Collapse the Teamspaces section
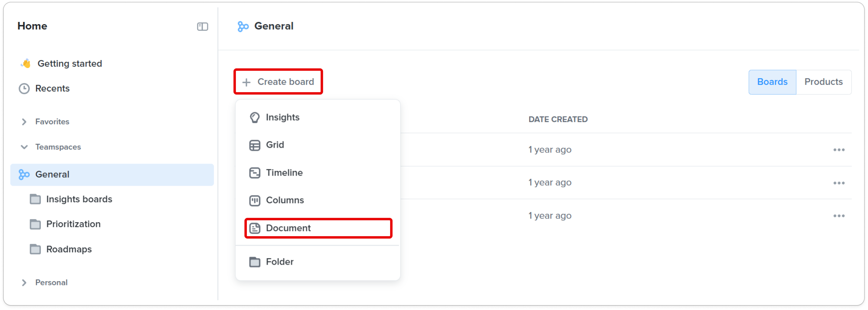 (x=24, y=147)
